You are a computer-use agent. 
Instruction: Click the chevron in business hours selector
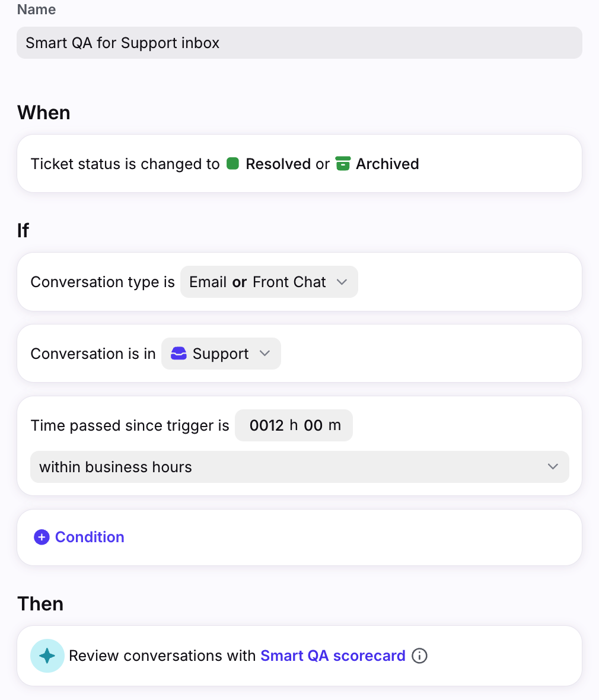[x=553, y=467]
